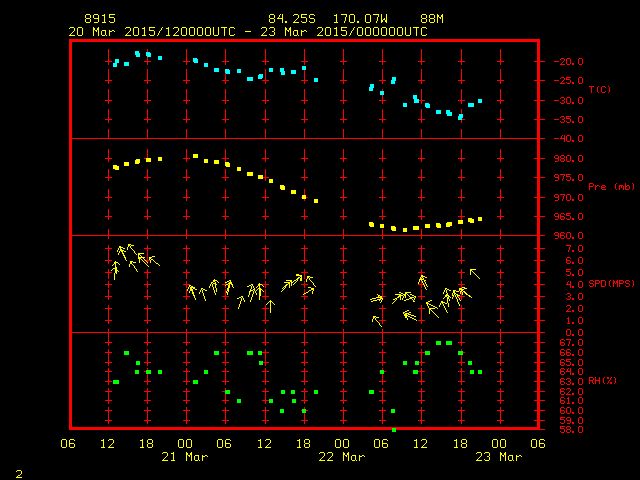This screenshot has width=640, height=480.
Task: Pick the 22 Mar date label
Action: click(x=342, y=457)
